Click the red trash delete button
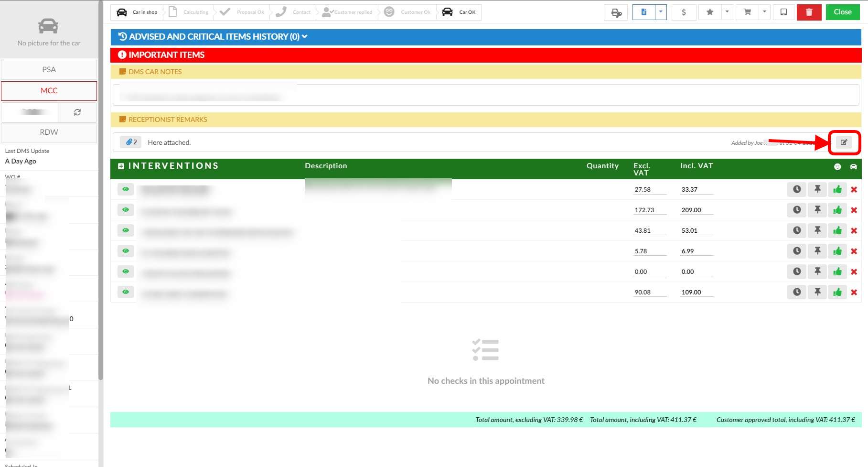The height and width of the screenshot is (467, 868). (x=809, y=12)
